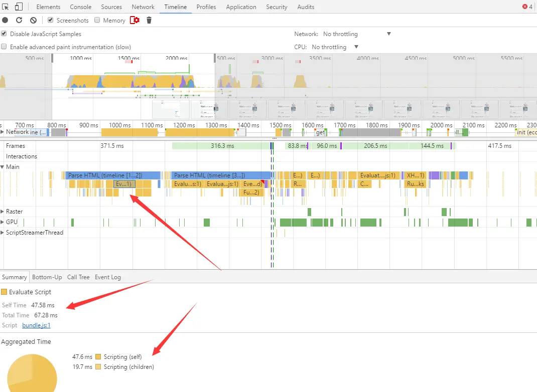Image resolution: width=537 pixels, height=392 pixels.
Task: Enable advanced paint instrumentation checkbox
Action: 4,47
